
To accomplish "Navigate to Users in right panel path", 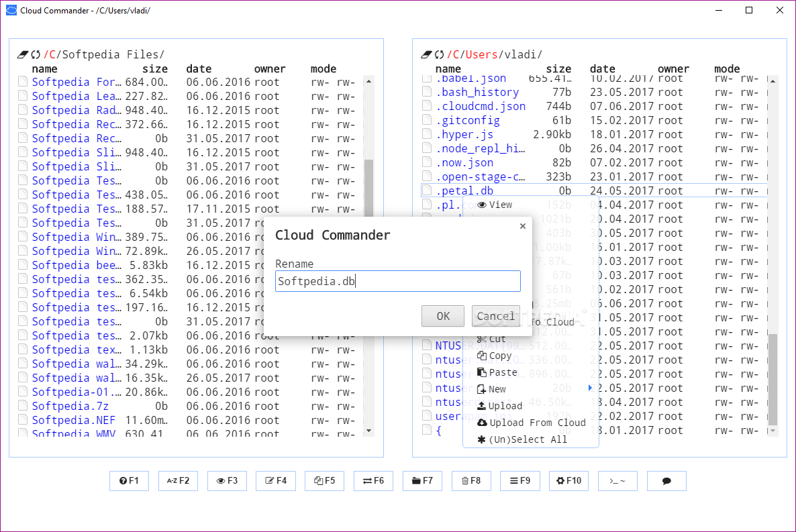I will pyautogui.click(x=481, y=54).
